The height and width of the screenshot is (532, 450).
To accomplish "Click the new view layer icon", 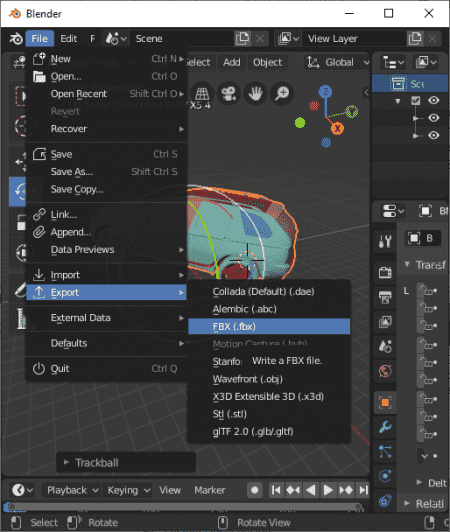I will [415, 39].
